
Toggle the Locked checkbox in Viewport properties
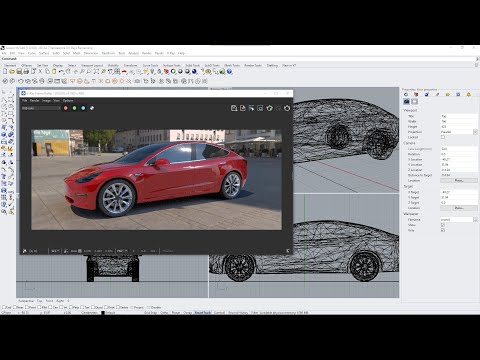(443, 137)
